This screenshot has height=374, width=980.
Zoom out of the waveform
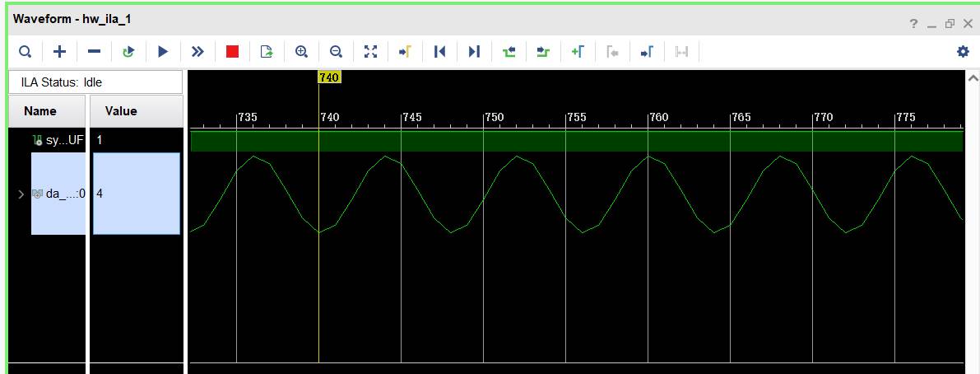pos(336,52)
